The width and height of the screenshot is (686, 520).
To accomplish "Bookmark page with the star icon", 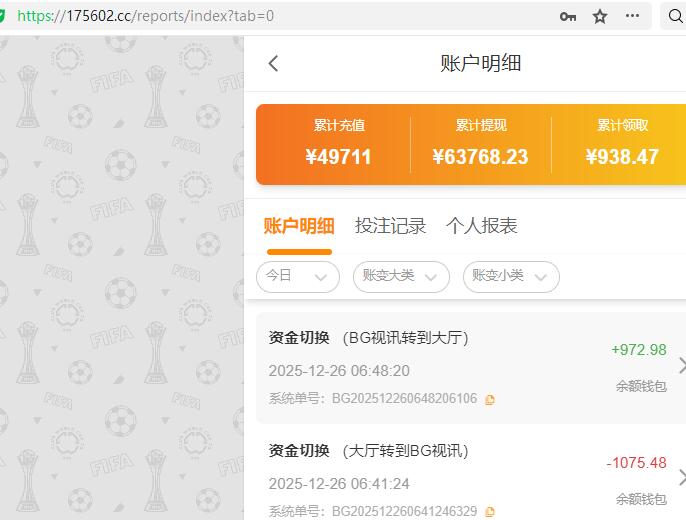I will (x=600, y=17).
